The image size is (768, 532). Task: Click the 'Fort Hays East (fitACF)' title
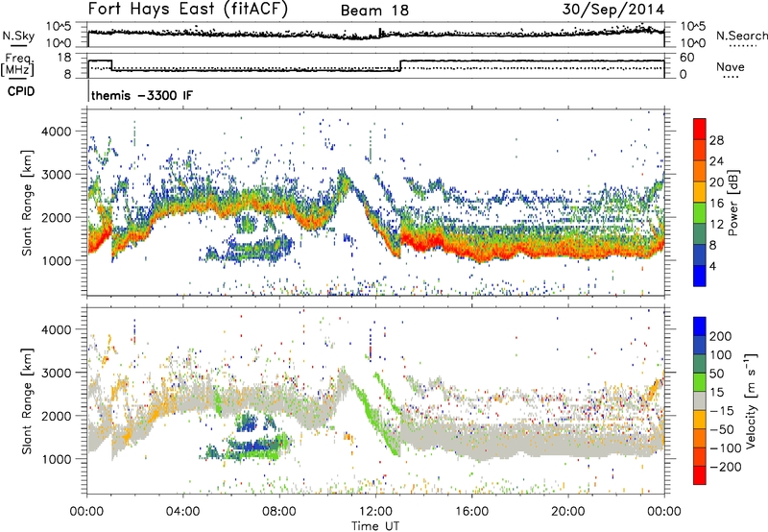(x=188, y=9)
